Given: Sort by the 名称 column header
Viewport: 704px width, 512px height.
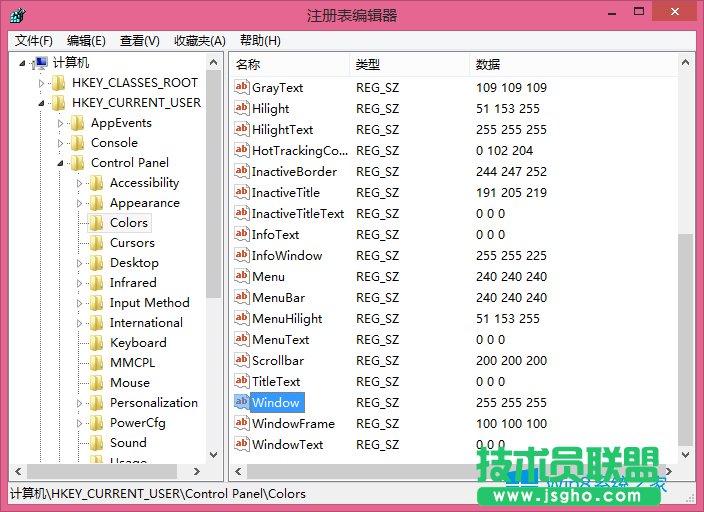Looking at the screenshot, I should coord(290,65).
